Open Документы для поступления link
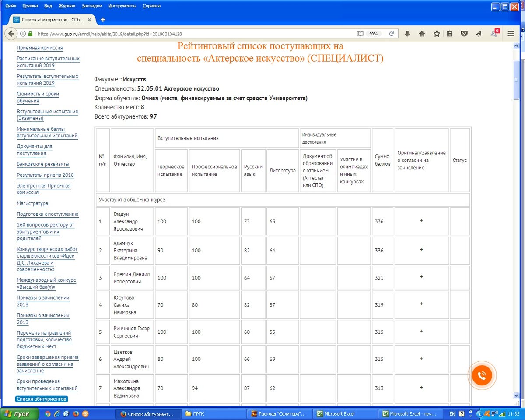525x420 pixels. coord(35,150)
